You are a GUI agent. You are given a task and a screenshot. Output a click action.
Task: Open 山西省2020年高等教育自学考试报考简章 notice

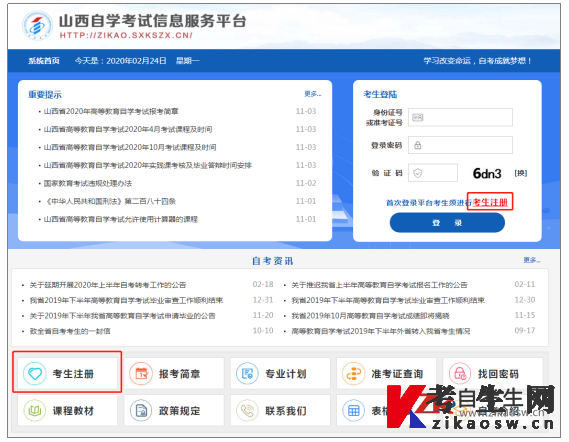(x=111, y=111)
